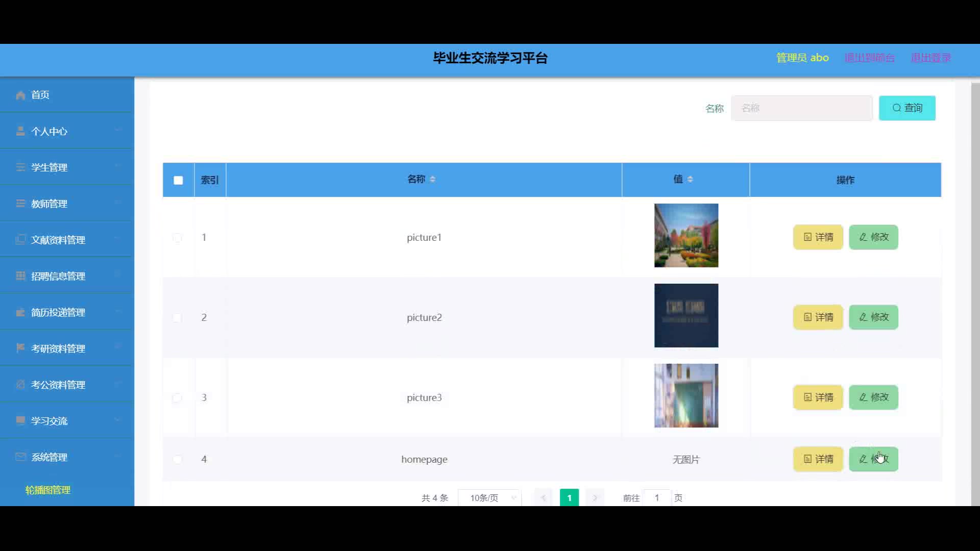
Task: Sort the table by 值 column arrows
Action: [x=690, y=179]
